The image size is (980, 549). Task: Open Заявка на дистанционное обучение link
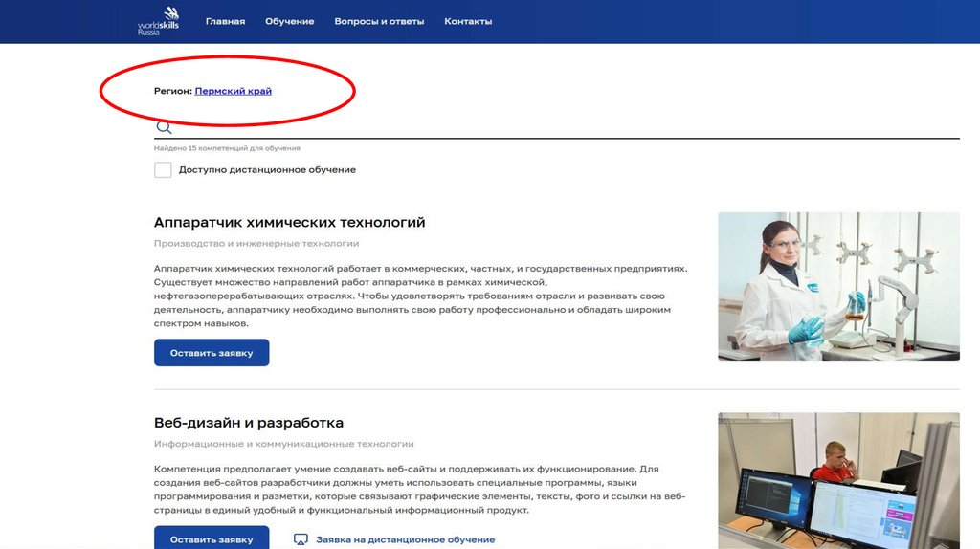click(405, 539)
